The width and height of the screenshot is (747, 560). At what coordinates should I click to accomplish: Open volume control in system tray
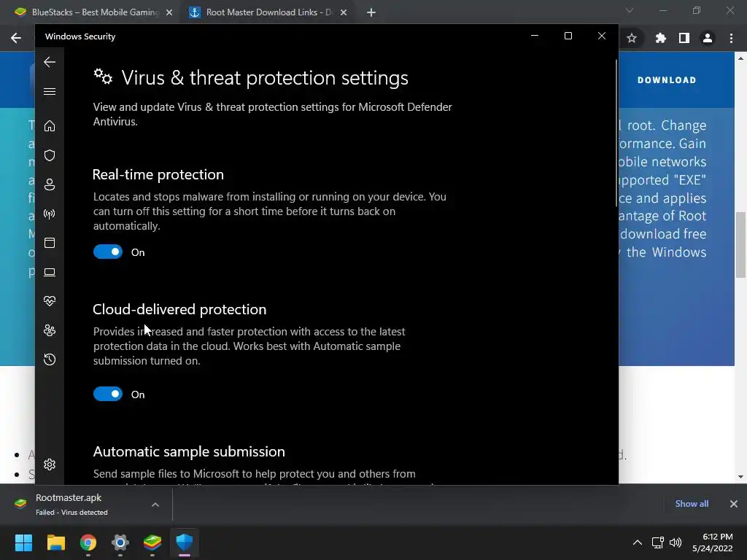pos(676,542)
